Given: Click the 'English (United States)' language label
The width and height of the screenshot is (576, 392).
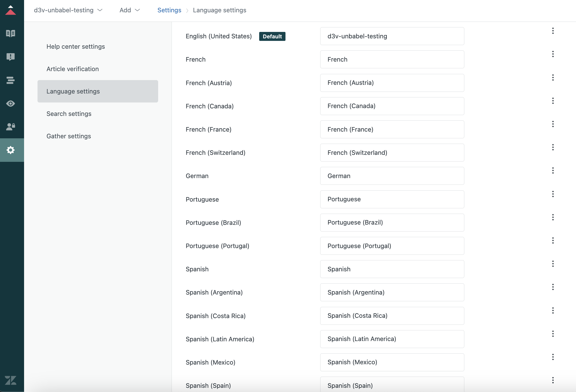Looking at the screenshot, I should [x=219, y=36].
